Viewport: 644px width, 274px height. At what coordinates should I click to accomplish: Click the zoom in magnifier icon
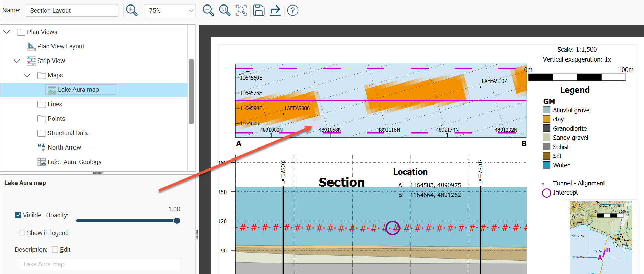pos(132,10)
